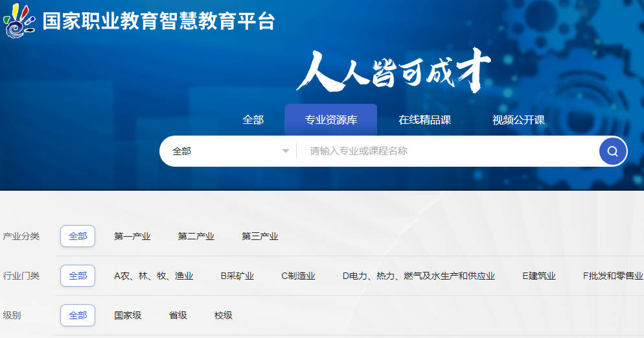Click the colorful hand platform logo
Screen dimensions: 644x338
click(x=19, y=21)
